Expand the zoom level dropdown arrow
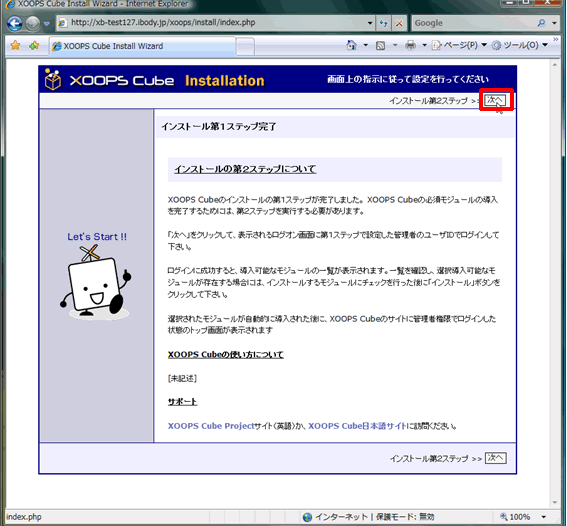Image resolution: width=567 pixels, height=526 pixels. pos(543,517)
